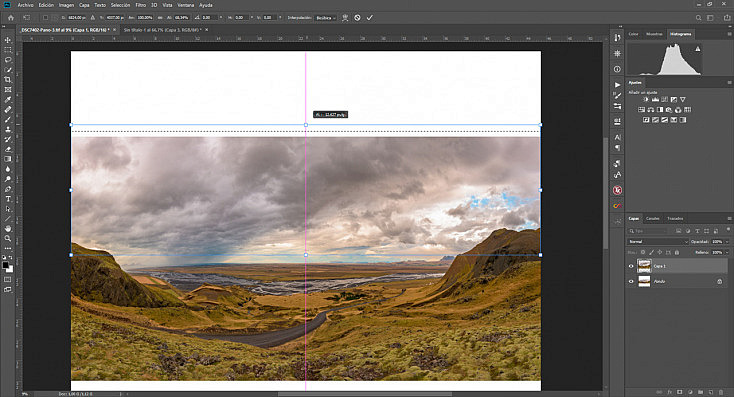The width and height of the screenshot is (734, 397).
Task: Open the Interpolación Bicúbica dropdown
Action: coord(325,18)
